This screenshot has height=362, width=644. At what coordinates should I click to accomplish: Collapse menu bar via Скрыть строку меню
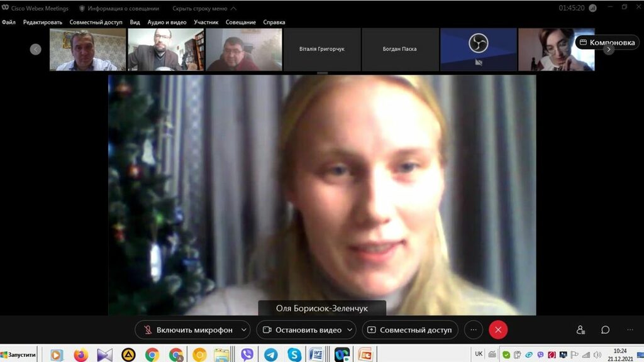200,9
